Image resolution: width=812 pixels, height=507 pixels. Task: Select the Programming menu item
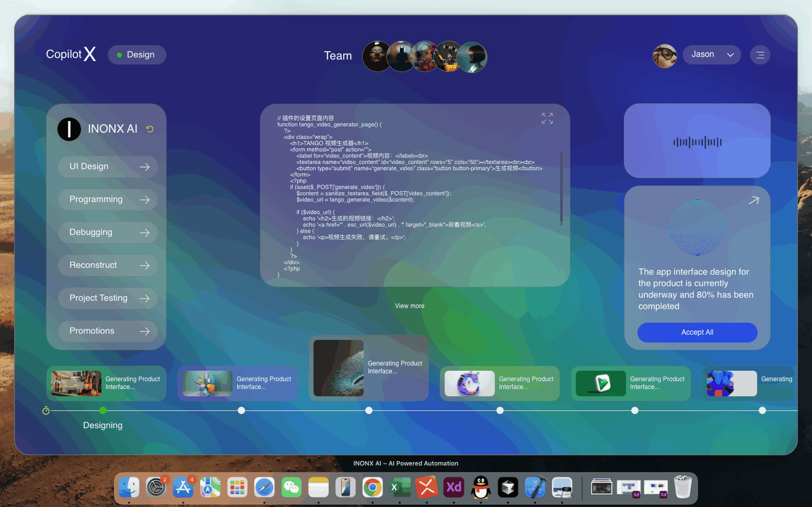(x=108, y=199)
